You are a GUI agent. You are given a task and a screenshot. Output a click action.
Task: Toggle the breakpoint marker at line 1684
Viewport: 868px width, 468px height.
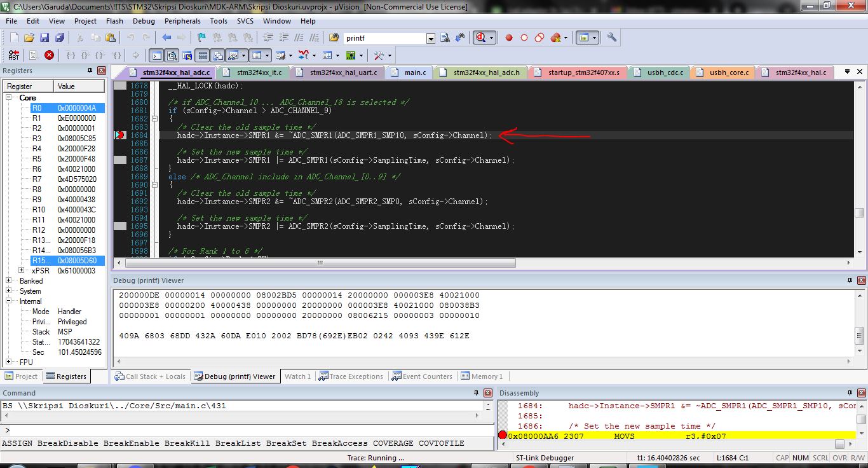point(120,134)
